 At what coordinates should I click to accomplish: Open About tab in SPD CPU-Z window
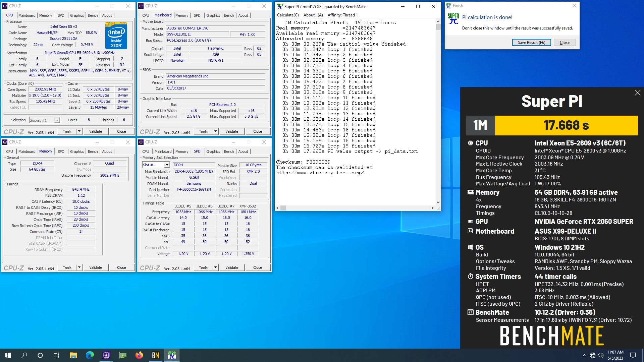243,152
